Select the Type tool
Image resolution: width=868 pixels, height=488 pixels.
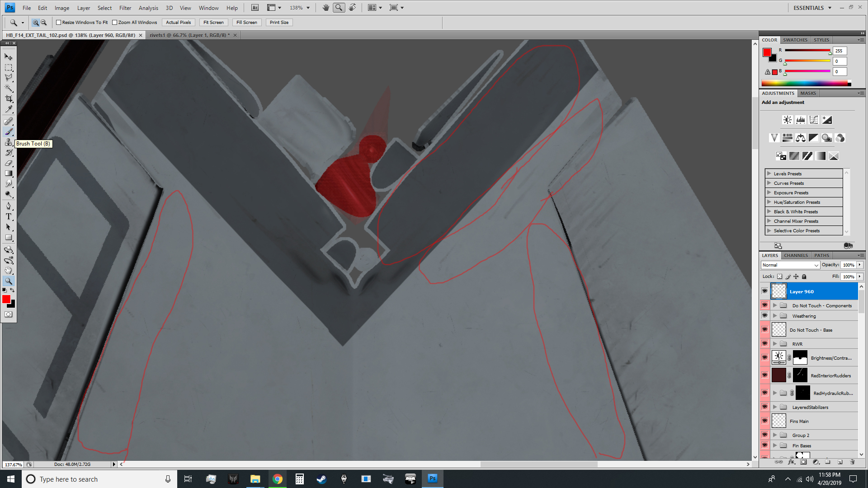[x=9, y=217]
